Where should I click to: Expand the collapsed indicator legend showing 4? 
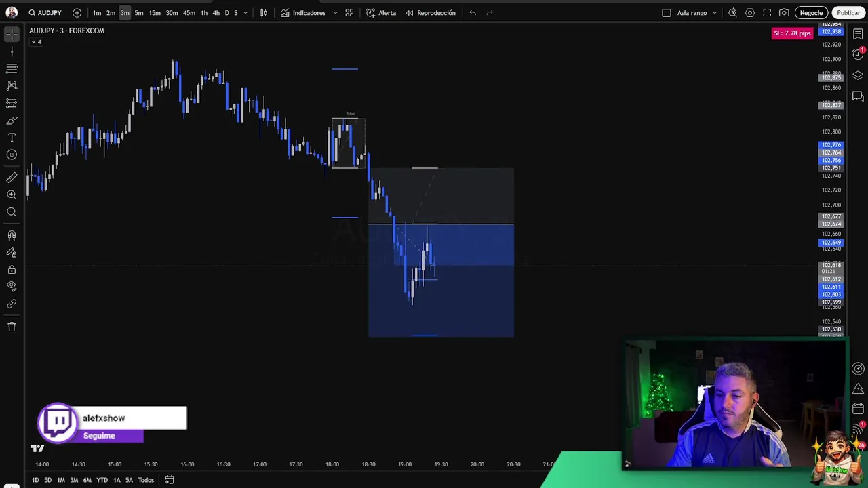[36, 42]
